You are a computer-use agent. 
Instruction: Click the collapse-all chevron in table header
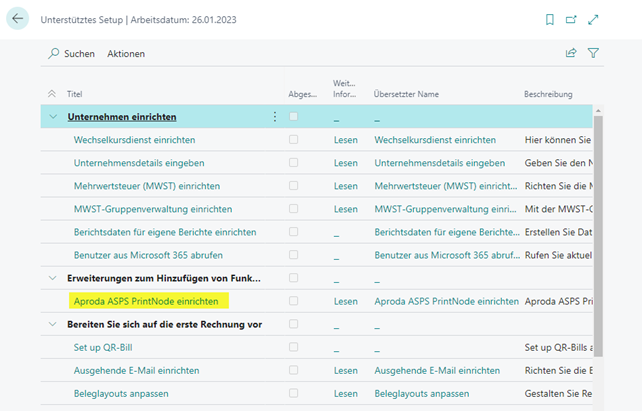53,94
